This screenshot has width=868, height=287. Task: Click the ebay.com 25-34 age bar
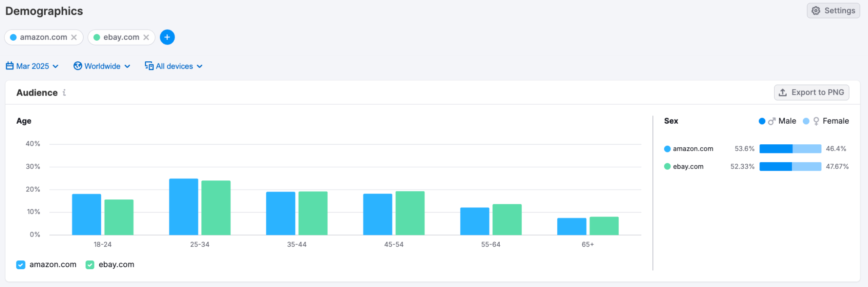(216, 208)
